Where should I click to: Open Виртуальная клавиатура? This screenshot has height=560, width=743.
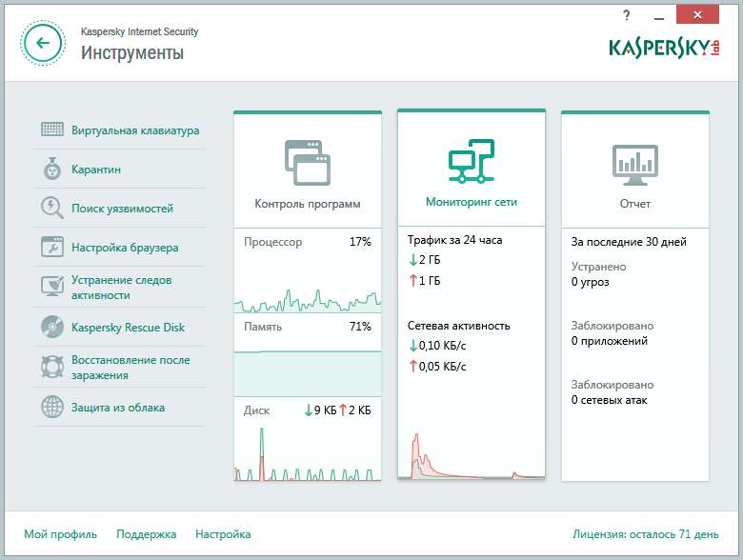pos(135,130)
